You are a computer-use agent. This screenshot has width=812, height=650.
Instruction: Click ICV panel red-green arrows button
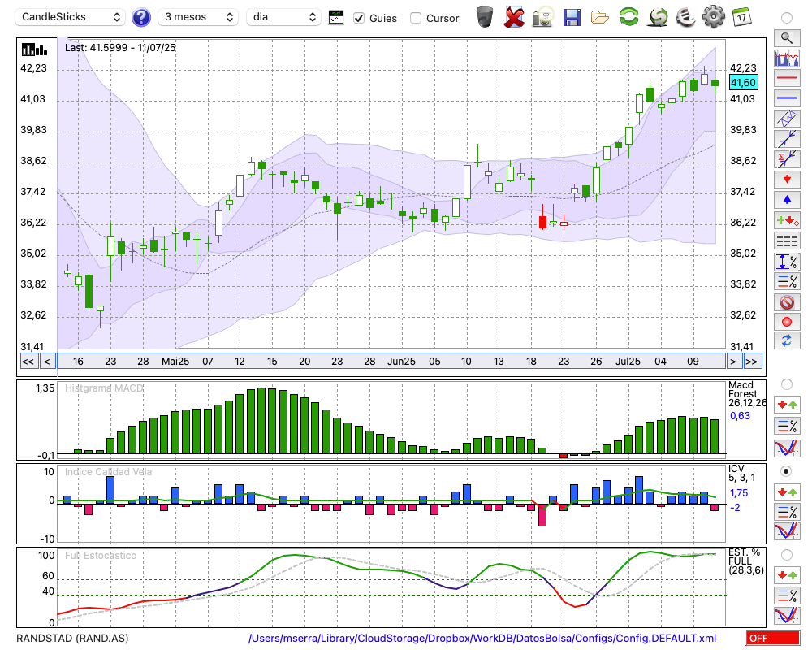(787, 492)
